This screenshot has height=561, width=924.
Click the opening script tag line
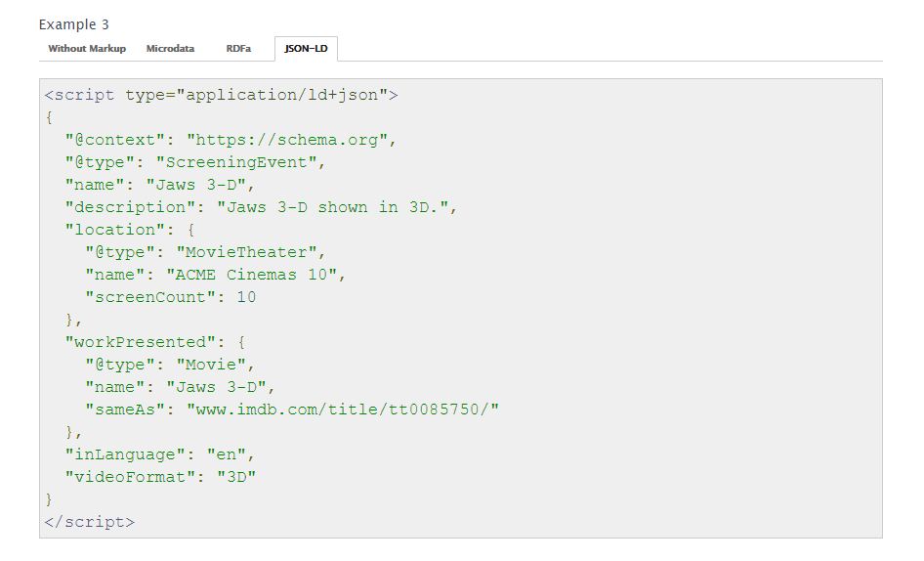tap(221, 95)
